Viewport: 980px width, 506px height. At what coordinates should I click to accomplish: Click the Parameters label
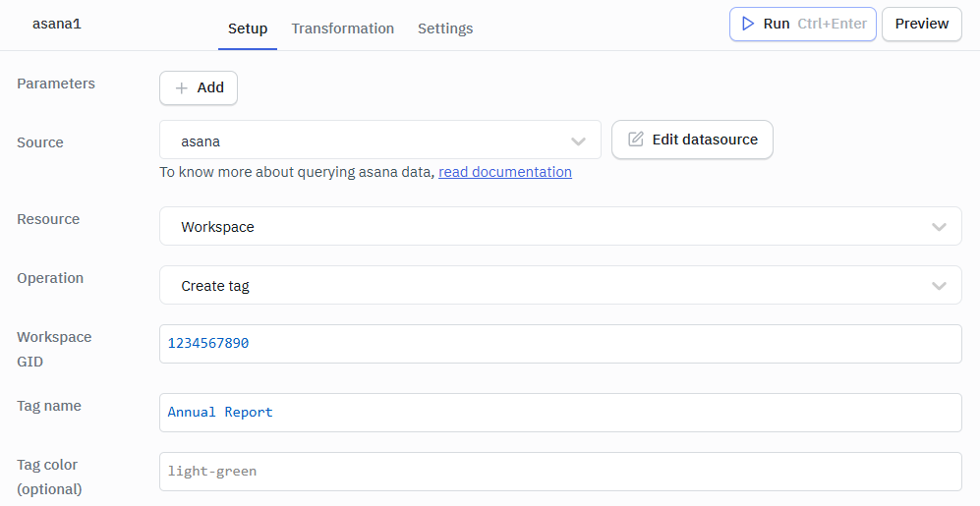(56, 84)
